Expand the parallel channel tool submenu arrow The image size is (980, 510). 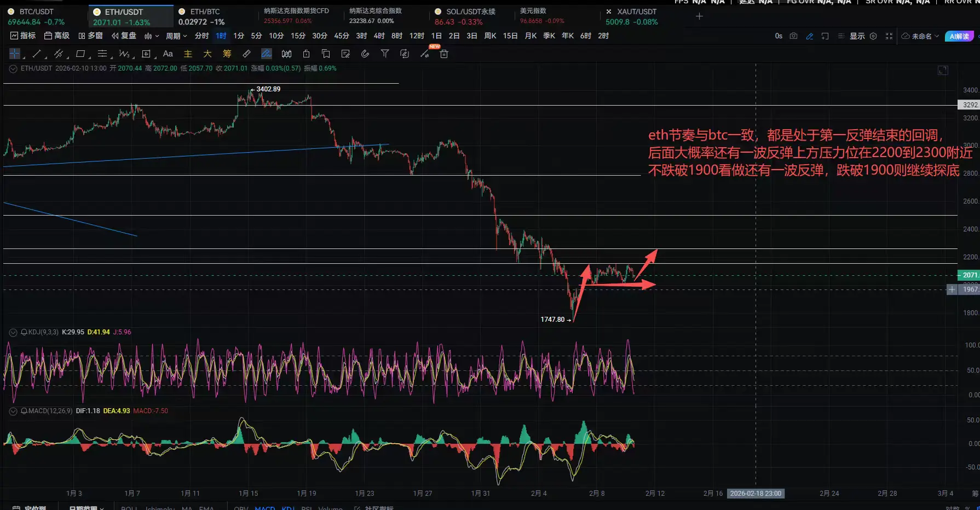click(x=67, y=57)
